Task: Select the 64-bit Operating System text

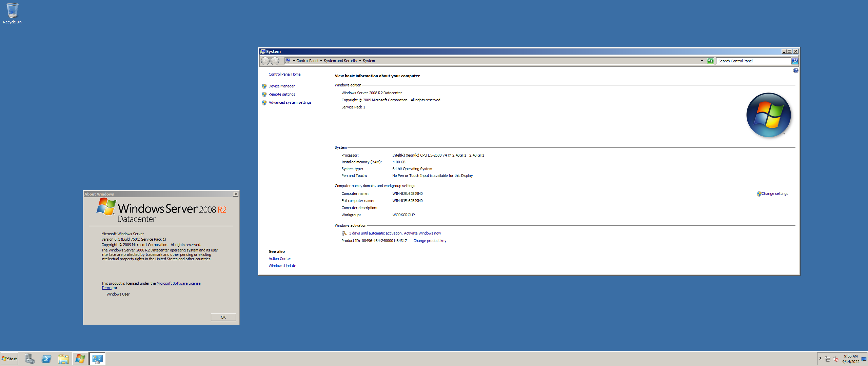Action: (x=412, y=169)
